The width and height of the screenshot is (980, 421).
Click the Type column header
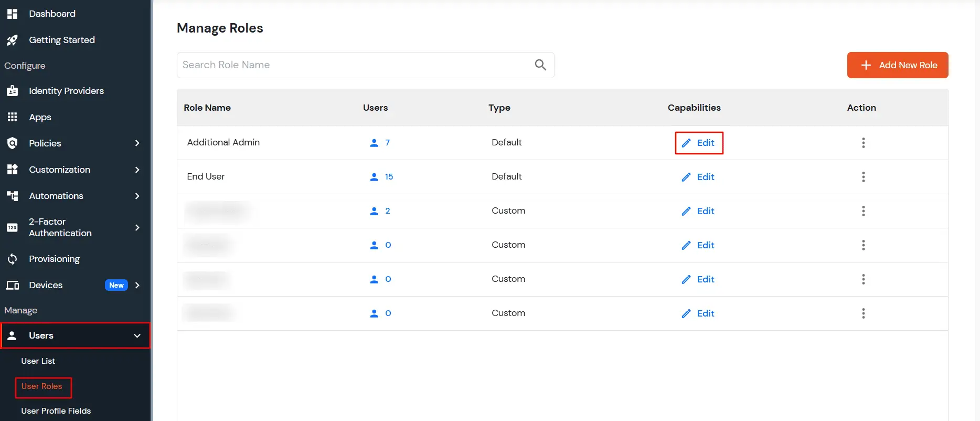coord(499,108)
